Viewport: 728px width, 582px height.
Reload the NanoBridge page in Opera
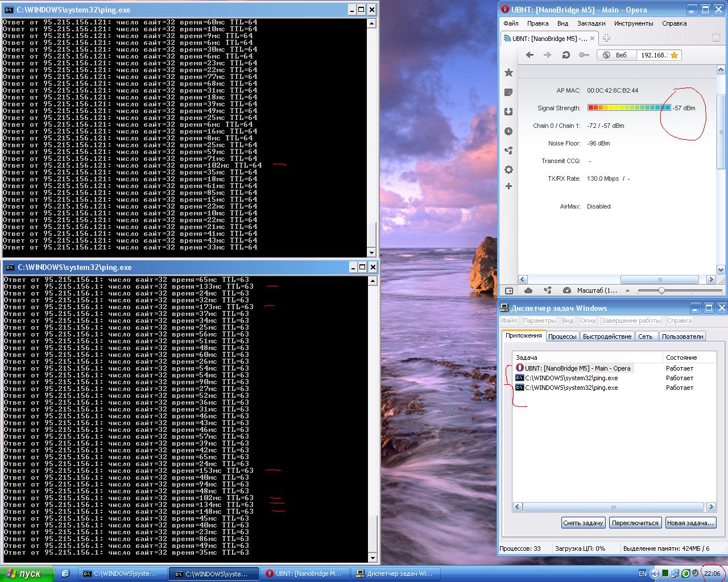coord(566,55)
